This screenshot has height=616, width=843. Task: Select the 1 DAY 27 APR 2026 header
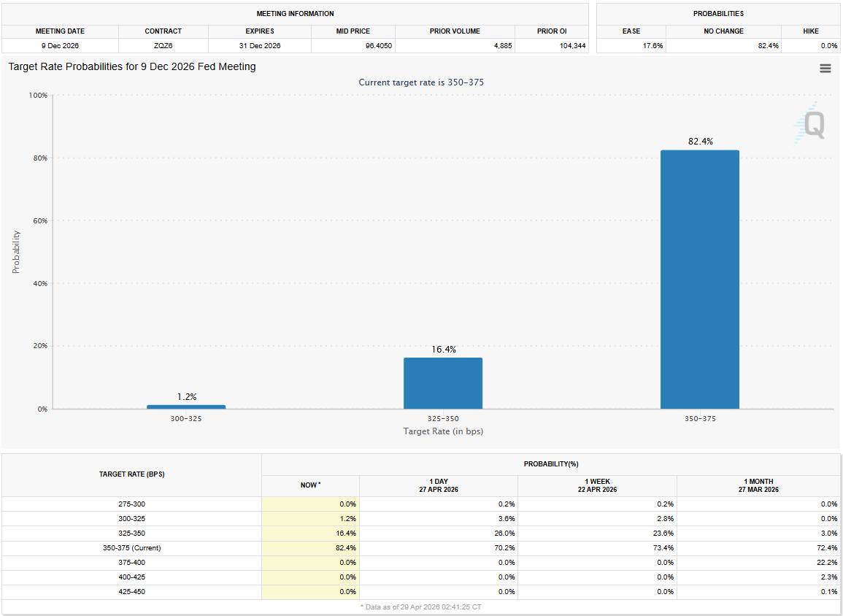[x=438, y=485]
